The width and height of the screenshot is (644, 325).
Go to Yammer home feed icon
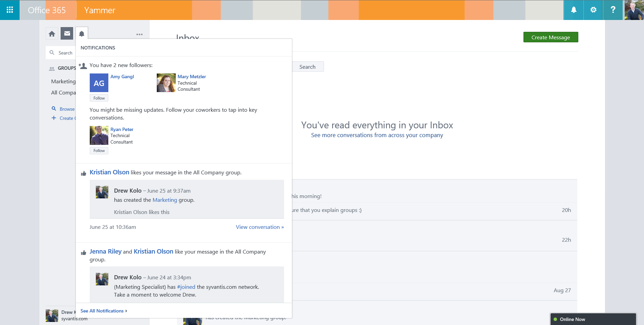[52, 34]
